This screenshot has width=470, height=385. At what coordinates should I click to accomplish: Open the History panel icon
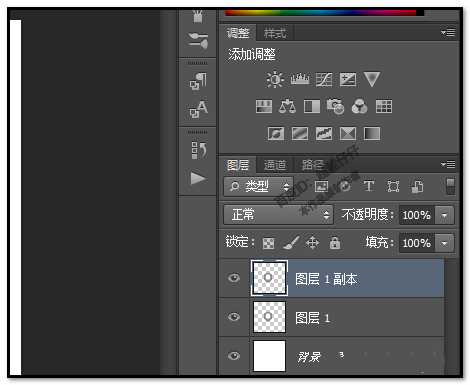tap(199, 150)
